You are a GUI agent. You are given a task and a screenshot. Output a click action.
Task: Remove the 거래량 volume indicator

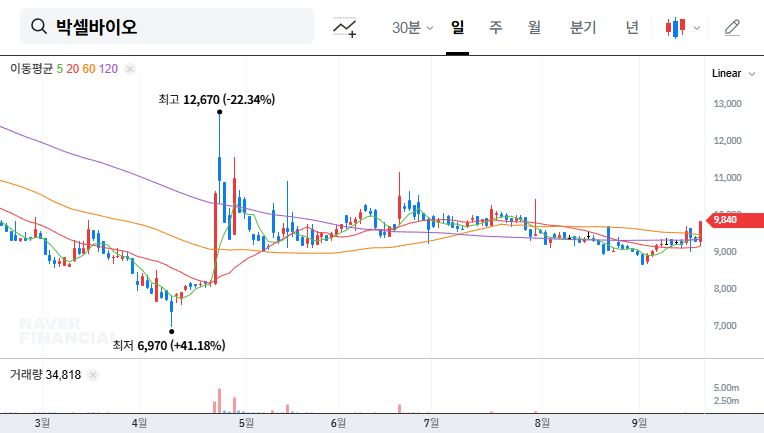click(x=93, y=375)
